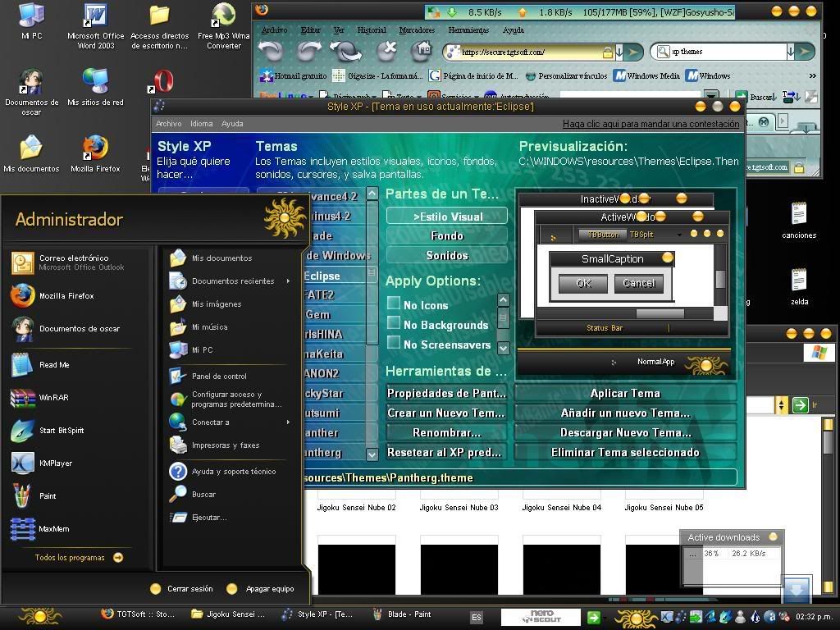Open the ES language indicator on taskbar
This screenshot has height=630, width=840.
click(477, 617)
